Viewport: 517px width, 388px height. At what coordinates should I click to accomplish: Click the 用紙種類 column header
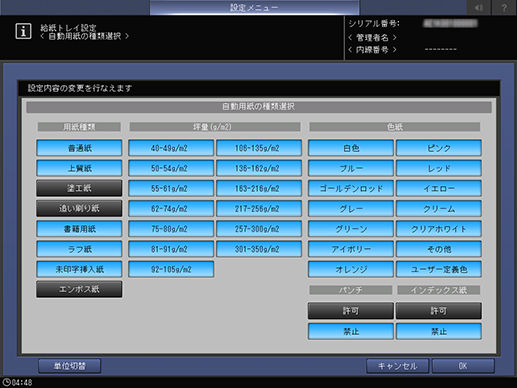[79, 127]
